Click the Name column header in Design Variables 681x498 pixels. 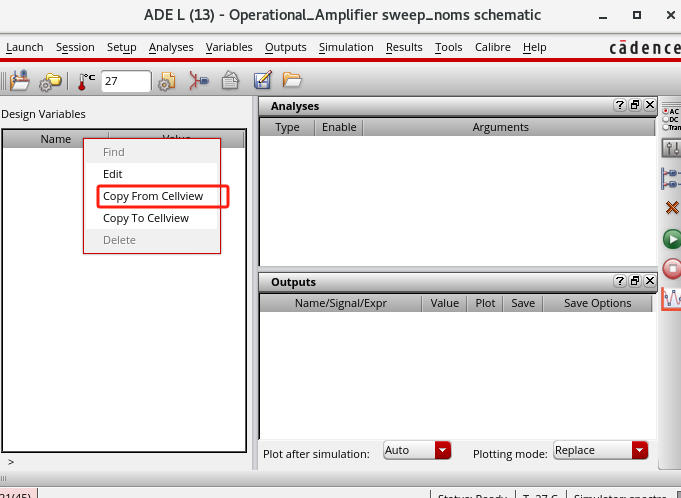click(56, 139)
